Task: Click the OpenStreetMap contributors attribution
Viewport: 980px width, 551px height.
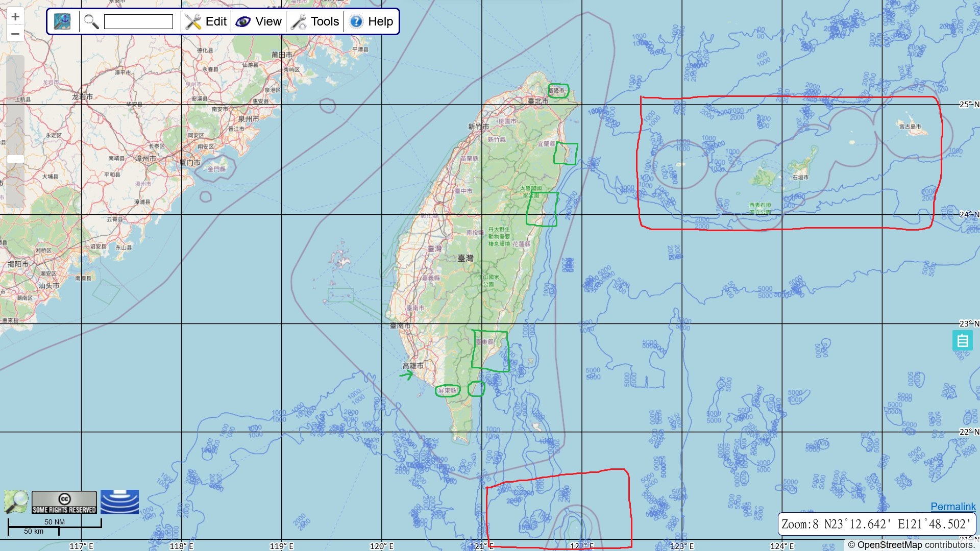Action: pyautogui.click(x=911, y=545)
